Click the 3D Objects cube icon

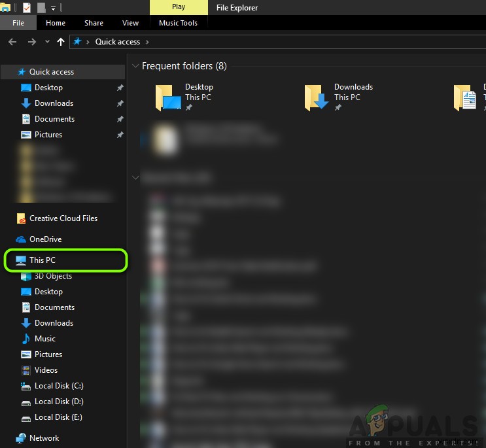(x=26, y=276)
